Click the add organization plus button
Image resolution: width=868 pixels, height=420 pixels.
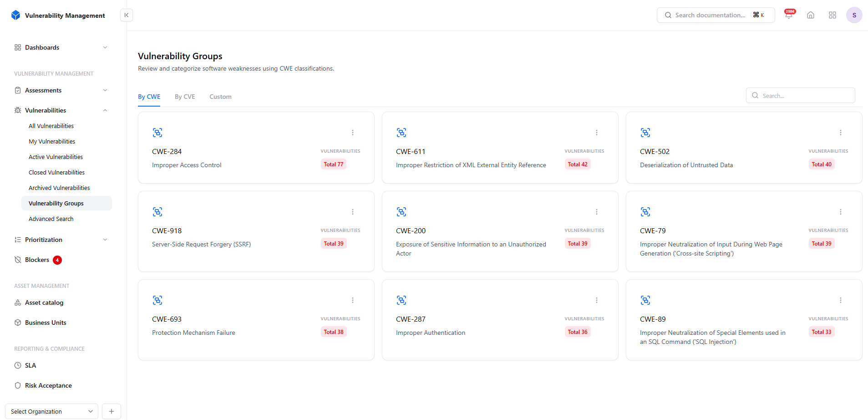click(112, 411)
